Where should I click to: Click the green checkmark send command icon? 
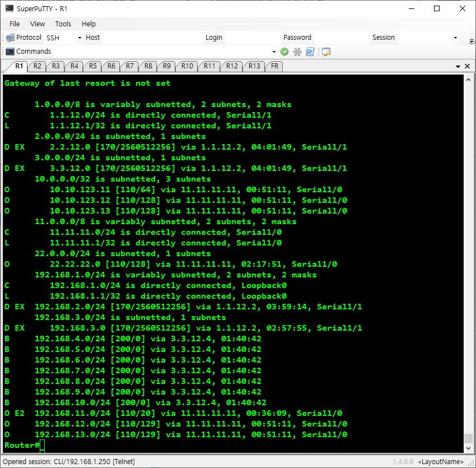[x=284, y=52]
